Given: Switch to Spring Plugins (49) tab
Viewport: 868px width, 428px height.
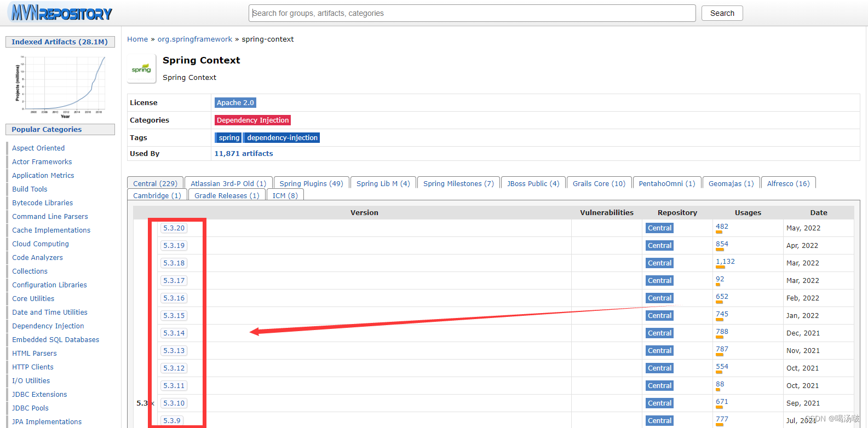Looking at the screenshot, I should pyautogui.click(x=311, y=183).
